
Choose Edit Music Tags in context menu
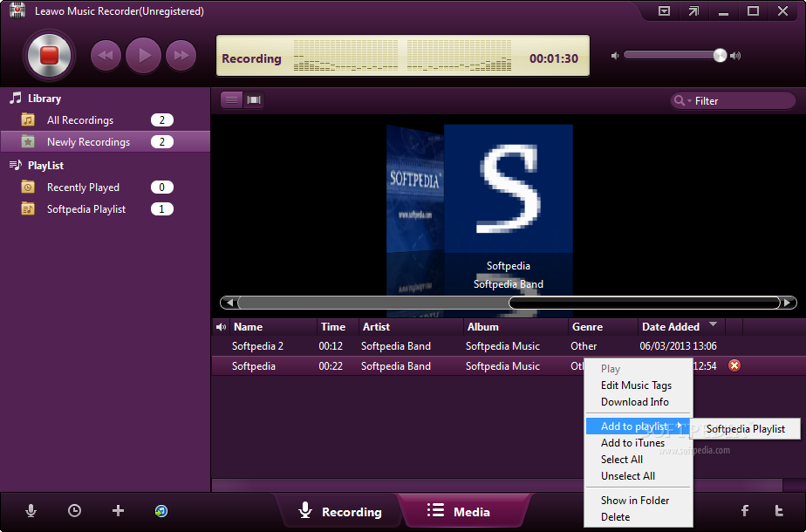(x=637, y=385)
